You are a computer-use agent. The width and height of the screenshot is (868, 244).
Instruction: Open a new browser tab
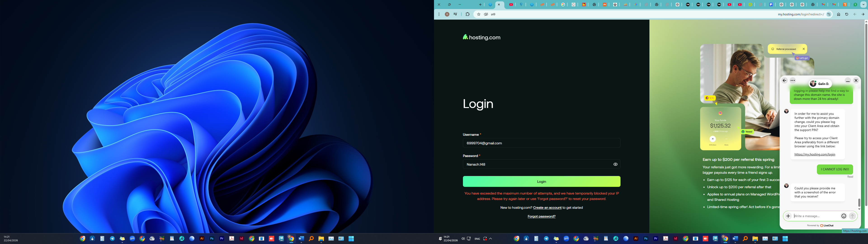click(x=480, y=5)
